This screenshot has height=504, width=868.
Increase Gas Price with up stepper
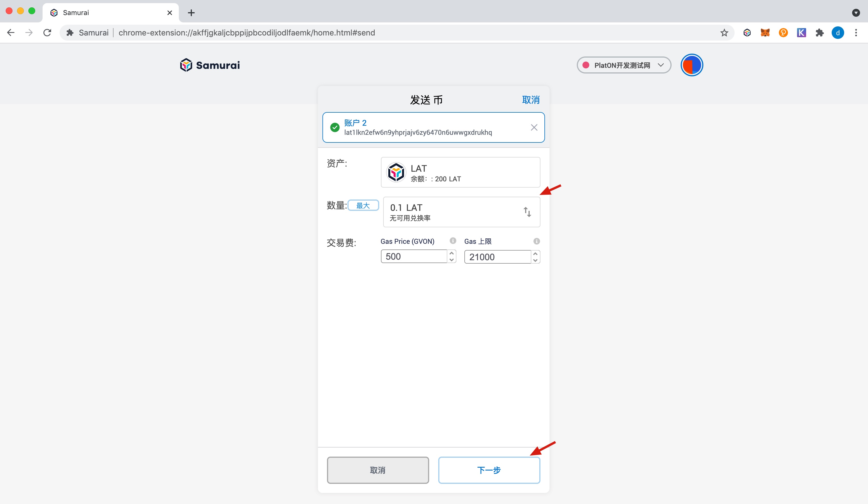452,253
